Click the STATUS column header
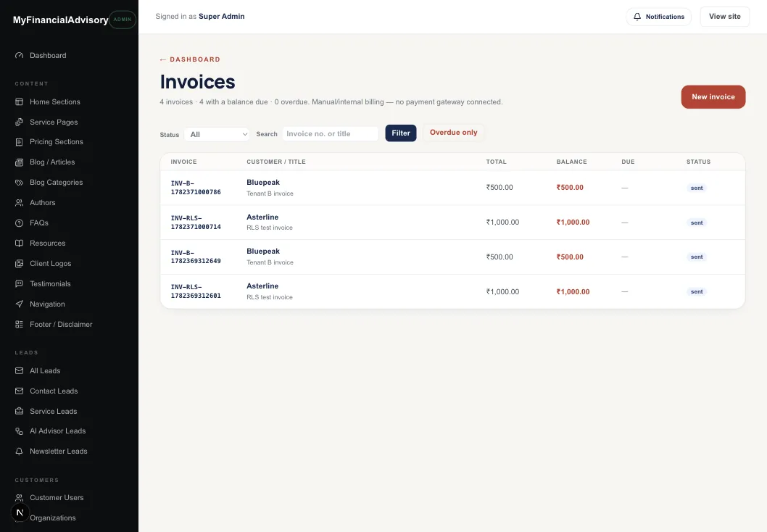 coord(698,162)
